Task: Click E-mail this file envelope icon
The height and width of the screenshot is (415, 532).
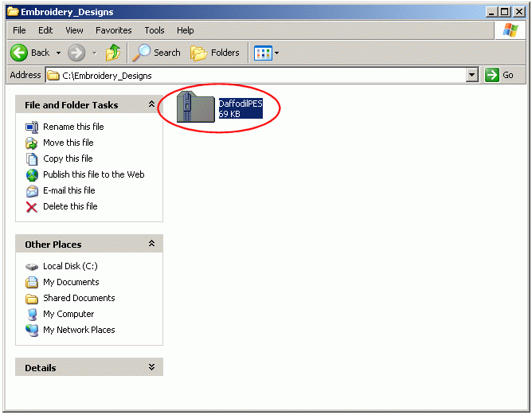Action: [32, 190]
